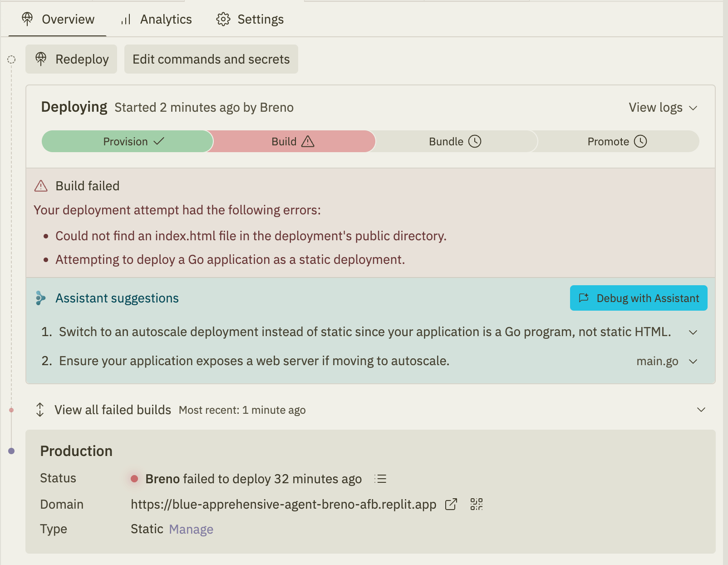Click the index.html not found error text
The height and width of the screenshot is (565, 728).
point(251,236)
